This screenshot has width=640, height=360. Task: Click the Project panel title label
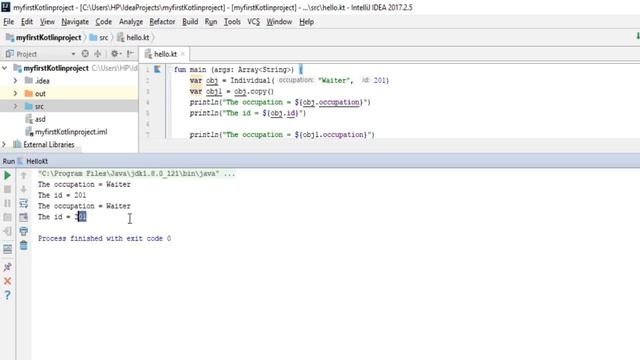[x=27, y=54]
